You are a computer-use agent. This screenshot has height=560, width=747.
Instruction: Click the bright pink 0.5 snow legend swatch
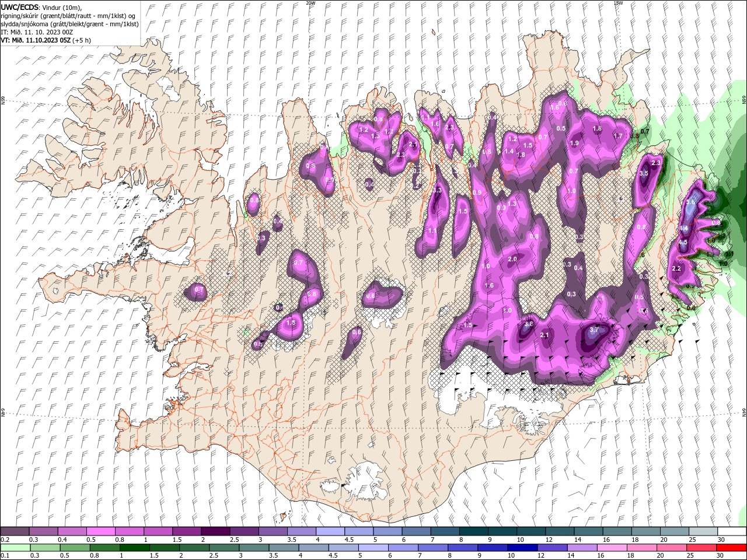click(101, 531)
